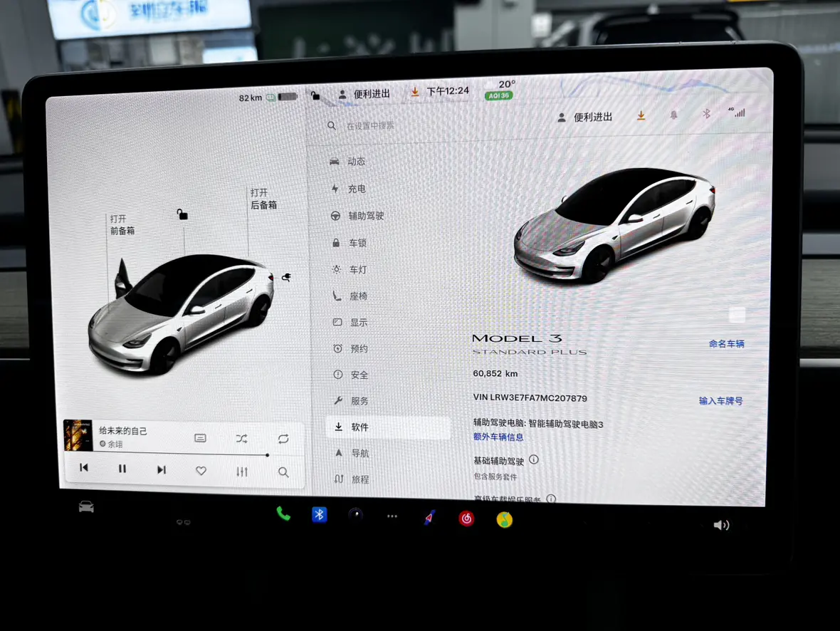Expand all apps with the three-dot icon
Viewport: 840px width, 631px height.
click(392, 516)
